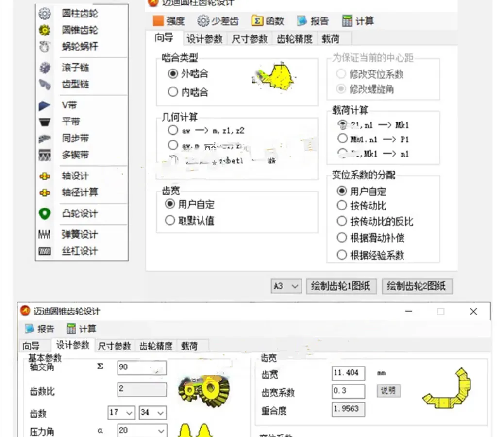
Task: Click the bevel gear window app logo
Action: pos(25,311)
